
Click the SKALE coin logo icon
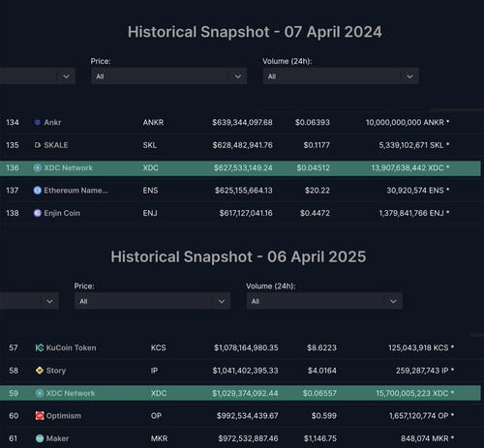pos(38,145)
